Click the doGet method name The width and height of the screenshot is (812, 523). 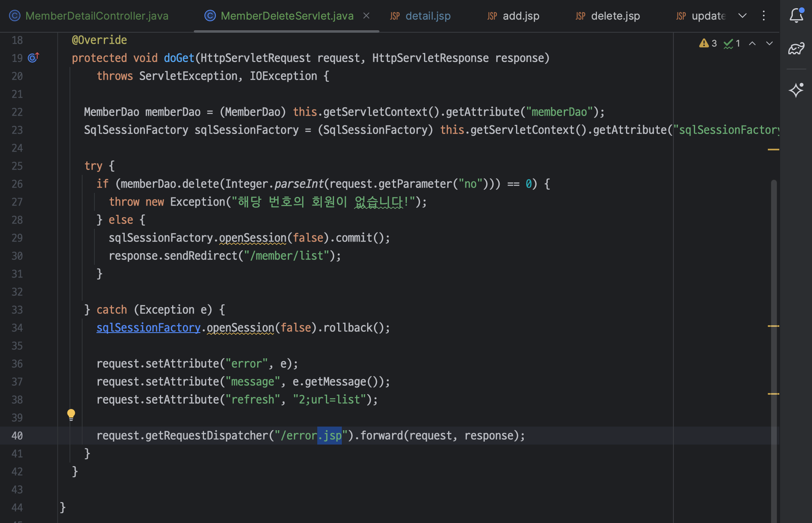pyautogui.click(x=179, y=58)
